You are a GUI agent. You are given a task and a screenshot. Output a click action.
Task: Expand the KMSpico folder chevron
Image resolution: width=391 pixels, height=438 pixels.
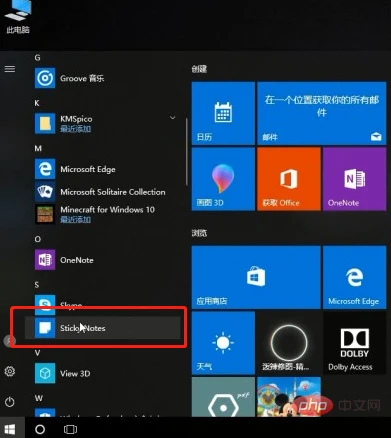[173, 118]
